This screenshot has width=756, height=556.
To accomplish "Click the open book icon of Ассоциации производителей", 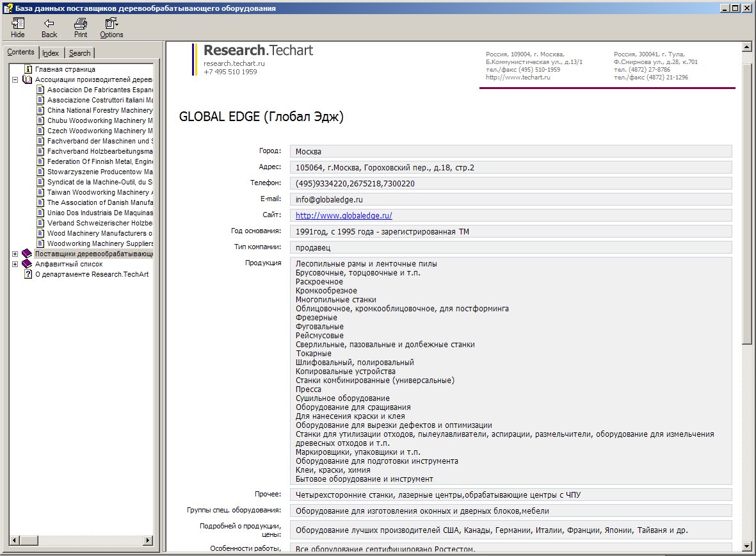I will click(x=27, y=79).
